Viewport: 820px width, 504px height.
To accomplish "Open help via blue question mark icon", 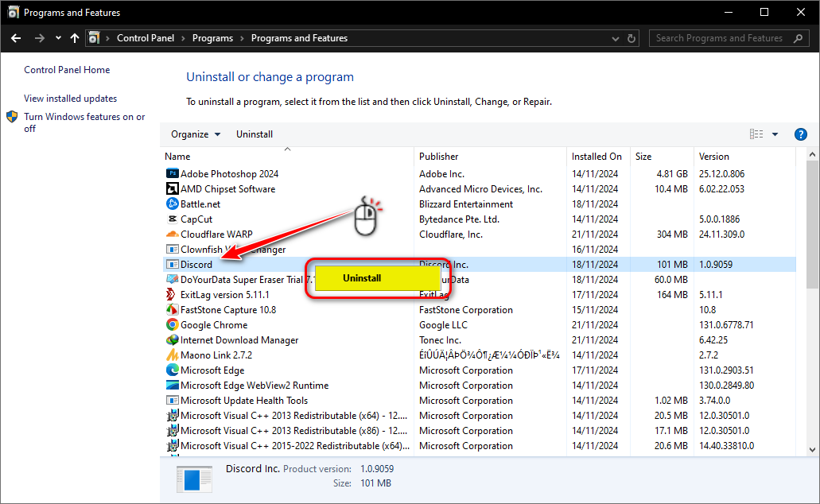I will [801, 134].
